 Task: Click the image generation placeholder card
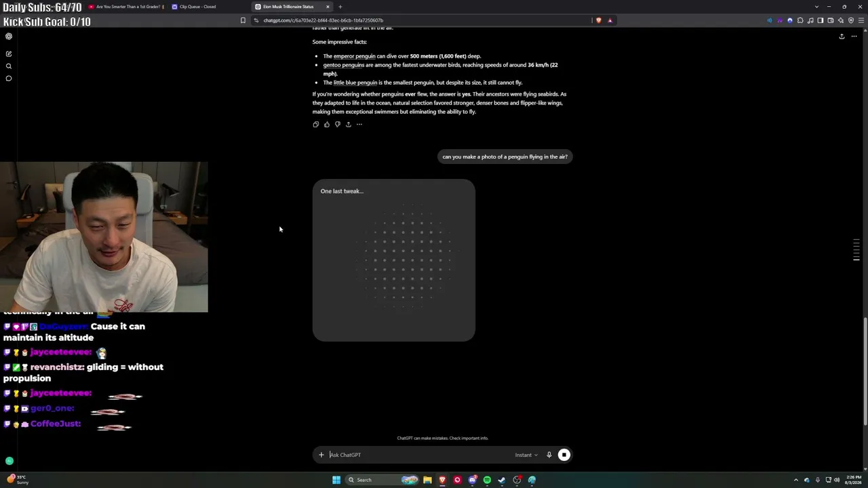[x=394, y=260]
